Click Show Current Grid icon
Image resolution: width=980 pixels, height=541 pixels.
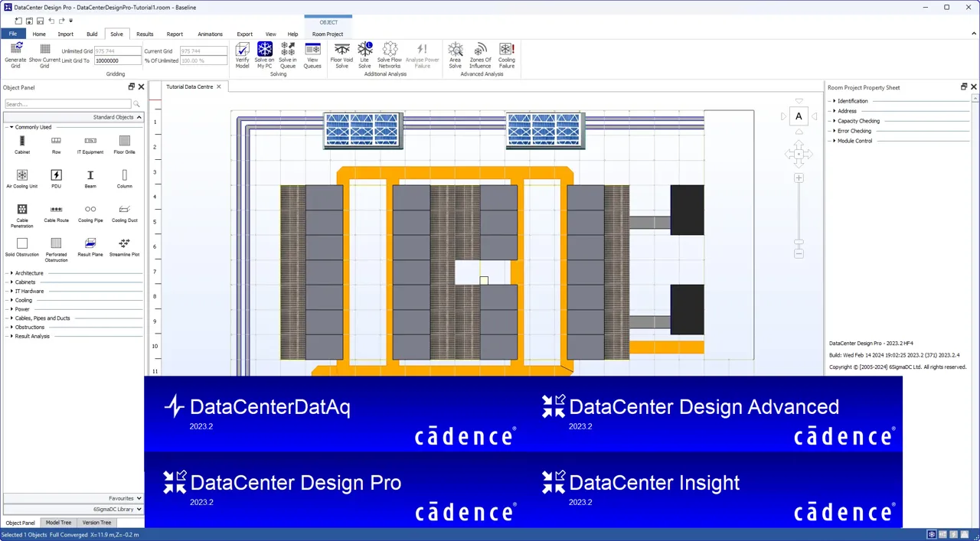tap(44, 56)
